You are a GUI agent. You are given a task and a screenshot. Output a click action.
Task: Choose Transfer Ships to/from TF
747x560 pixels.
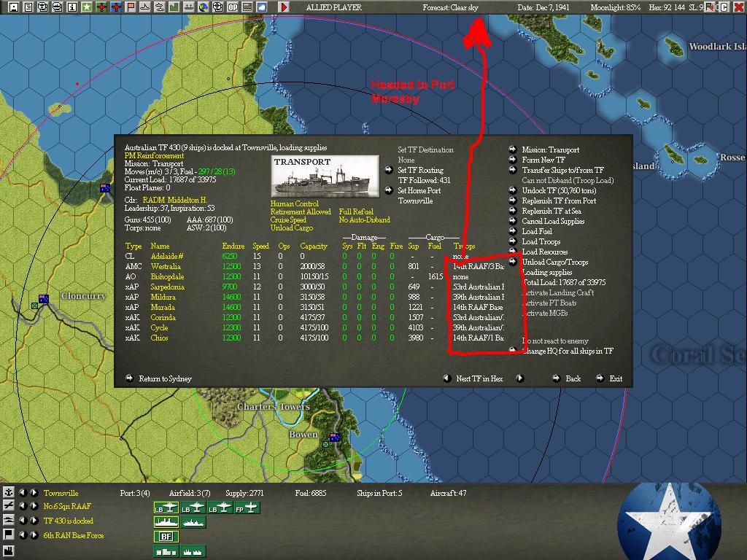pyautogui.click(x=562, y=170)
